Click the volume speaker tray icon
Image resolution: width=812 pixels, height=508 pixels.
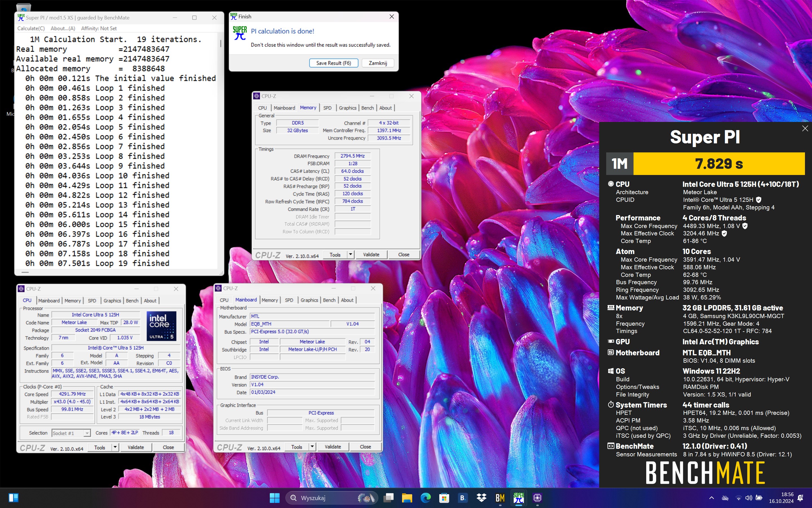[748, 498]
